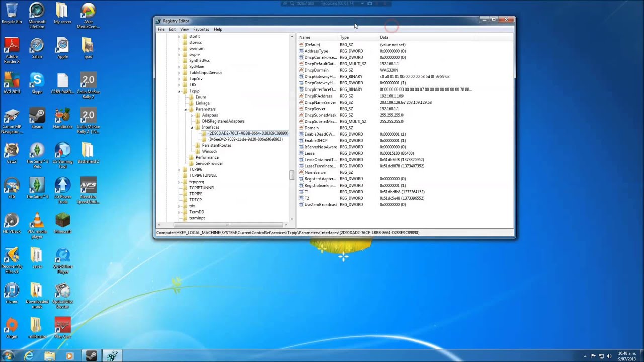Expand the TCPIP6 key
The height and width of the screenshot is (362, 644).
click(x=179, y=169)
